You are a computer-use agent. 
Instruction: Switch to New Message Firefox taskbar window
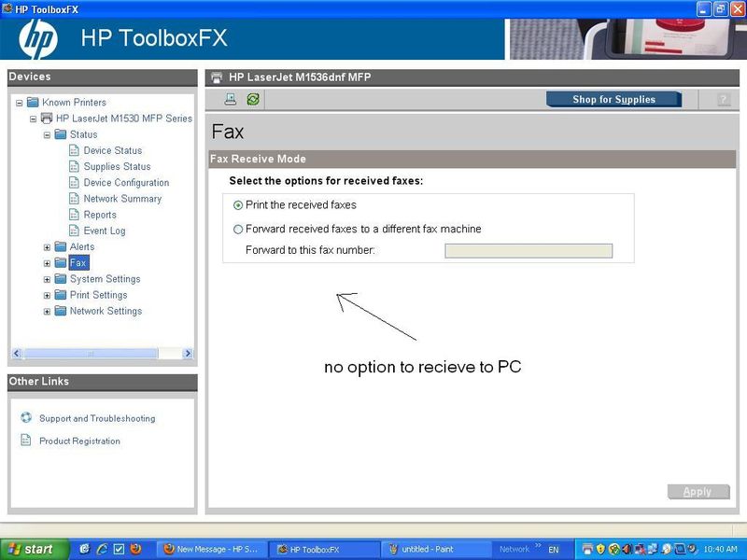click(x=212, y=549)
